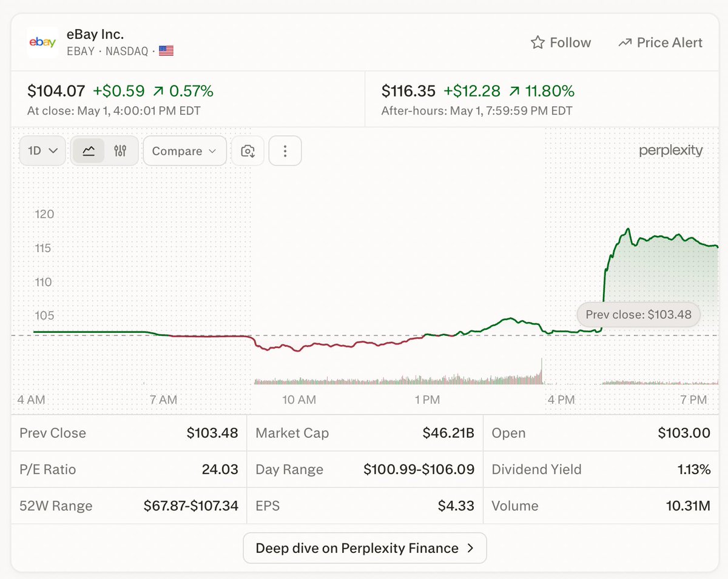
Task: Click the Open value $103.00
Action: 684,433
